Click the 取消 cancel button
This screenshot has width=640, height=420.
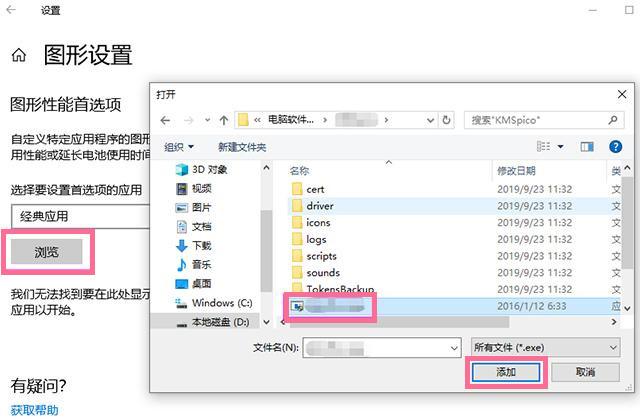pyautogui.click(x=585, y=372)
